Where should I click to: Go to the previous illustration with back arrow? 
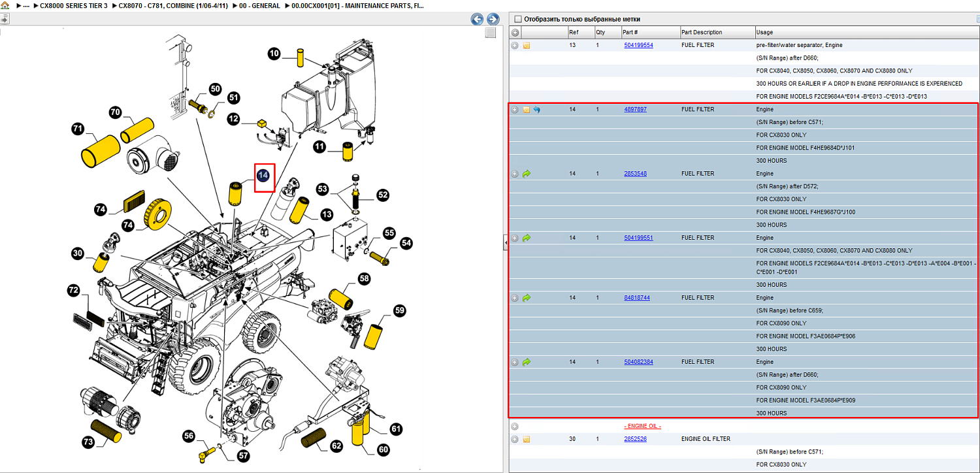pos(477,20)
